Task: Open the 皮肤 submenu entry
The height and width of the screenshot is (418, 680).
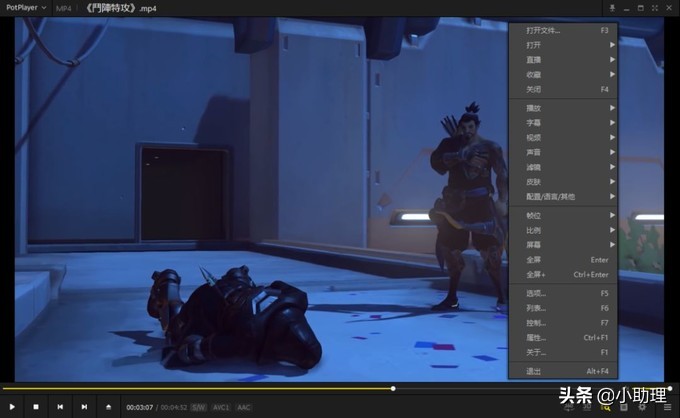Action: pos(563,182)
